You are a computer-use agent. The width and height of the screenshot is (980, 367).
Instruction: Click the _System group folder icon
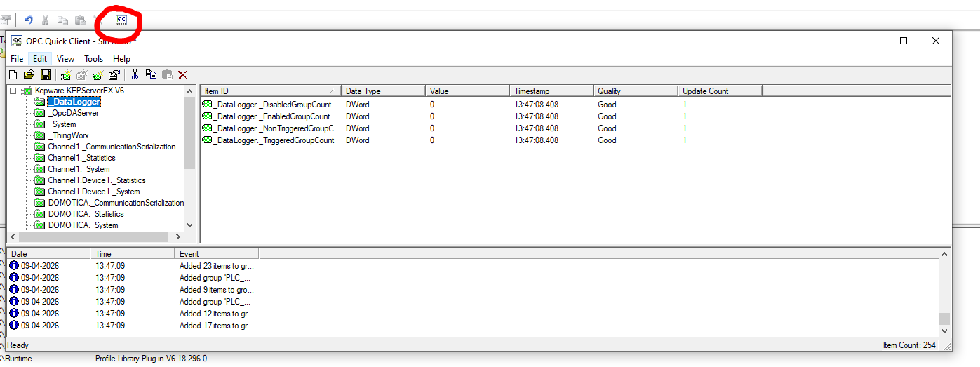coord(39,124)
